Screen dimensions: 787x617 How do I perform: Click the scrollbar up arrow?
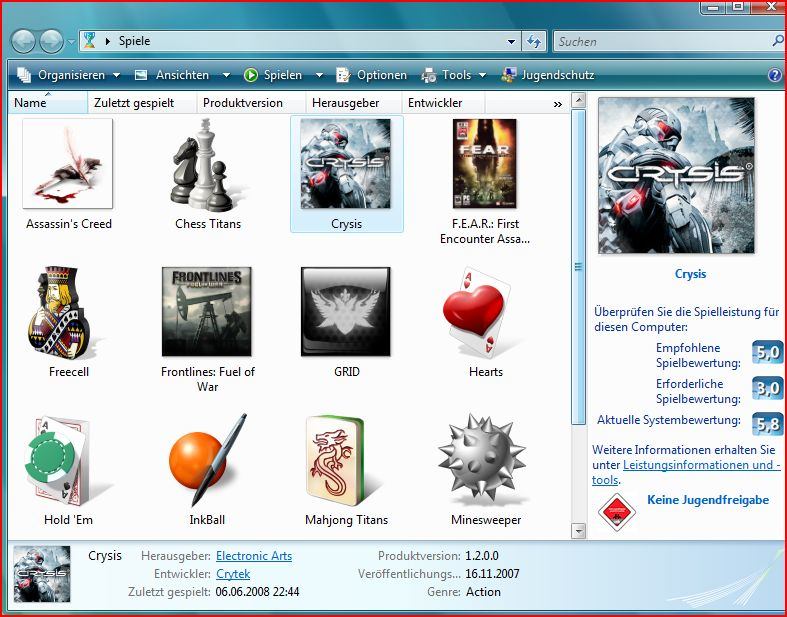(578, 100)
